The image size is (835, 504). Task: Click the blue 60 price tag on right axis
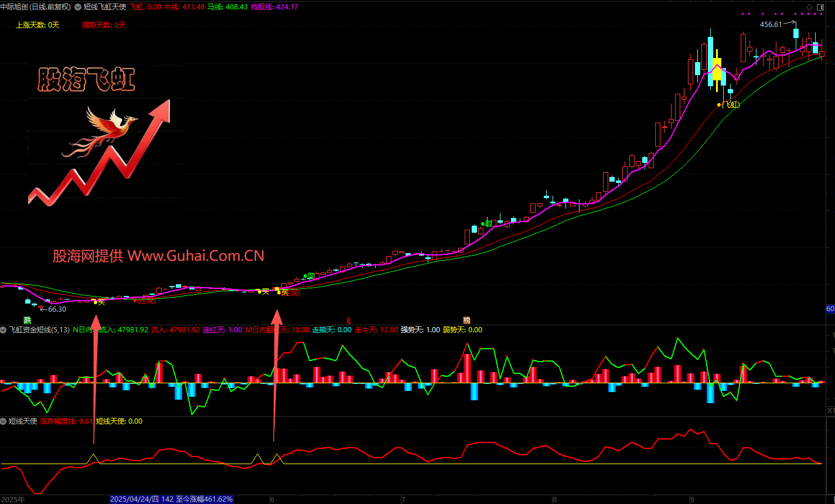point(830,309)
